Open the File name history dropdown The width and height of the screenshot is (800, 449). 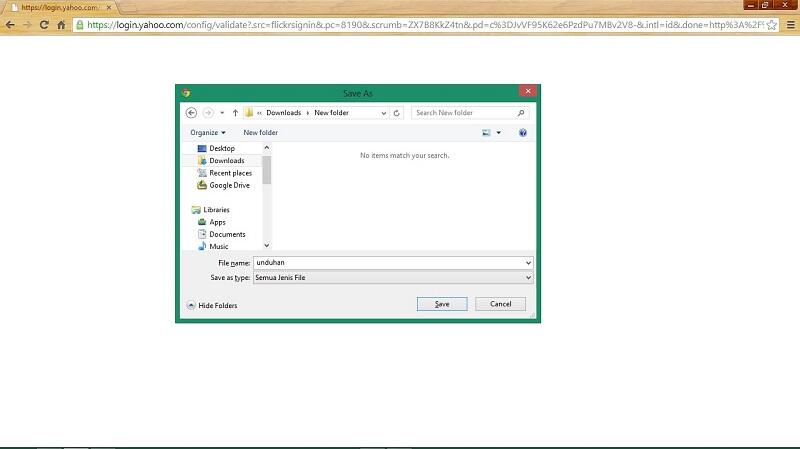point(528,262)
